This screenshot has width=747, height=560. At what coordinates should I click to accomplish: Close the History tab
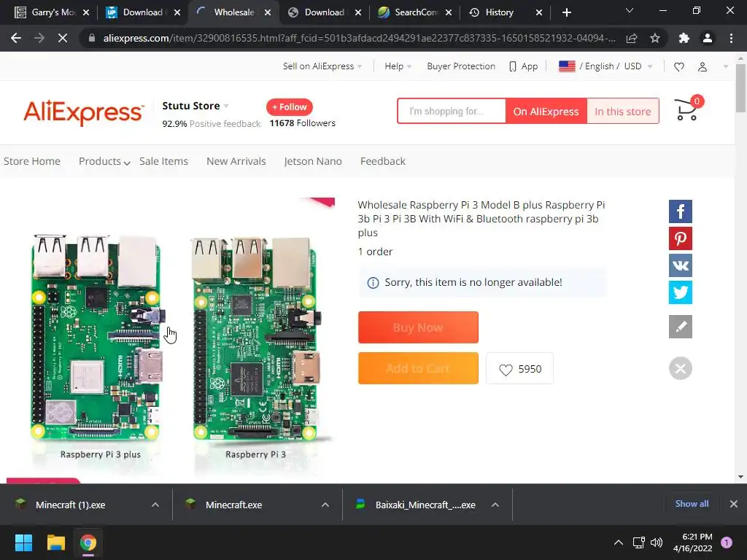pos(539,12)
